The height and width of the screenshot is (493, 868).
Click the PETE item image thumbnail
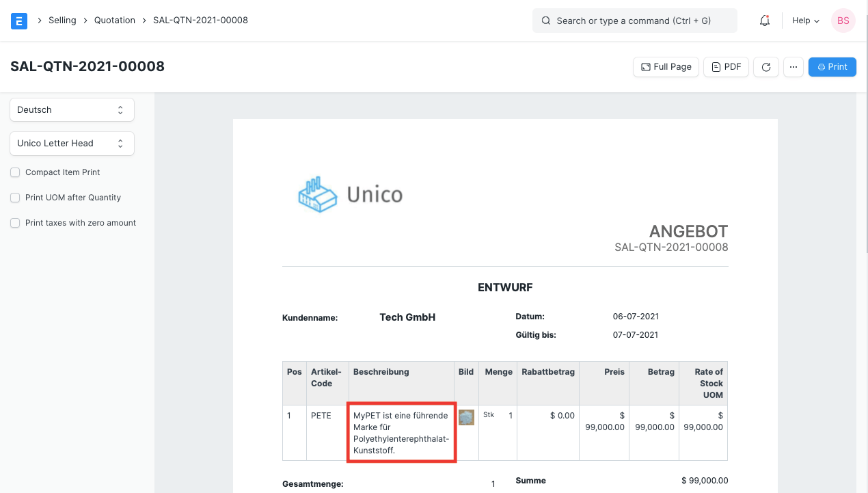[x=466, y=417]
